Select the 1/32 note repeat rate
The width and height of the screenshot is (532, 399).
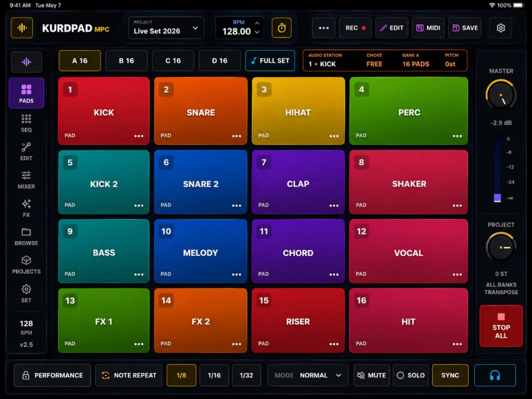(x=246, y=375)
